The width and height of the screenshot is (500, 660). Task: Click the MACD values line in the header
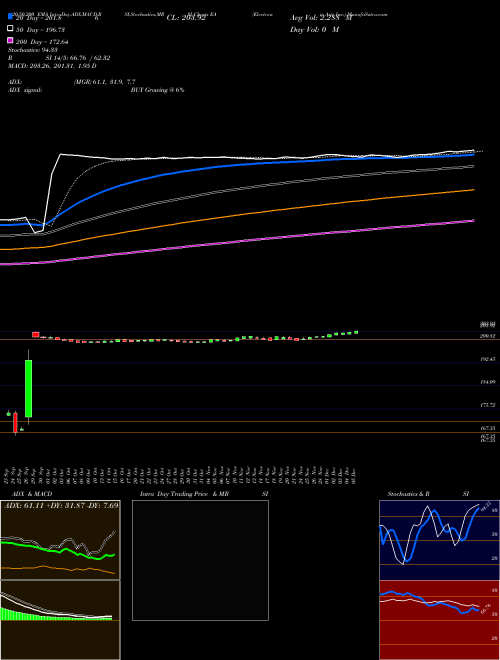click(52, 66)
